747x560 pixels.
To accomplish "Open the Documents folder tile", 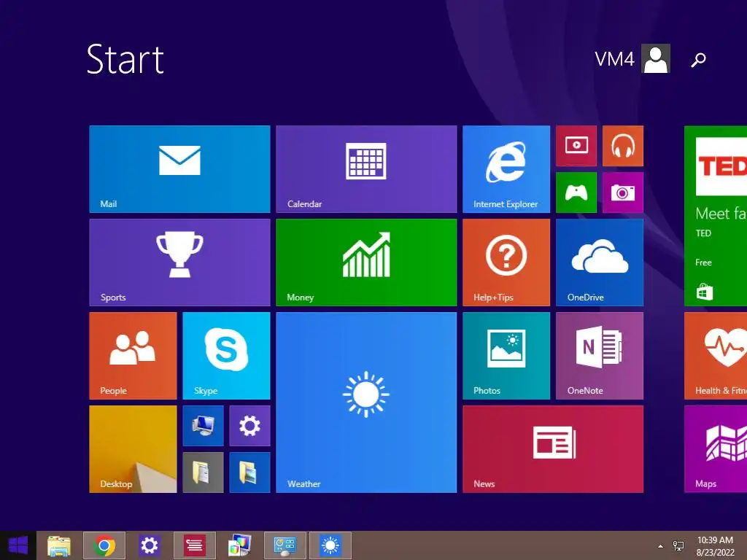I will (x=203, y=472).
